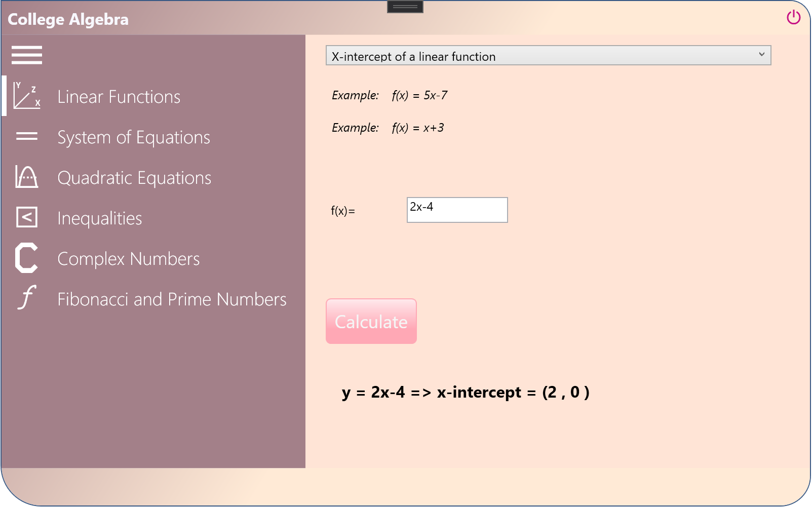Select the Linear Functions menu entry
The height and width of the screenshot is (507, 812).
119,96
